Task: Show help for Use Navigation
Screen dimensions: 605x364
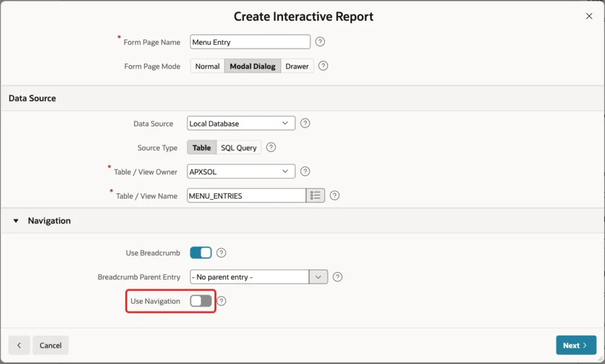Action: click(x=222, y=301)
